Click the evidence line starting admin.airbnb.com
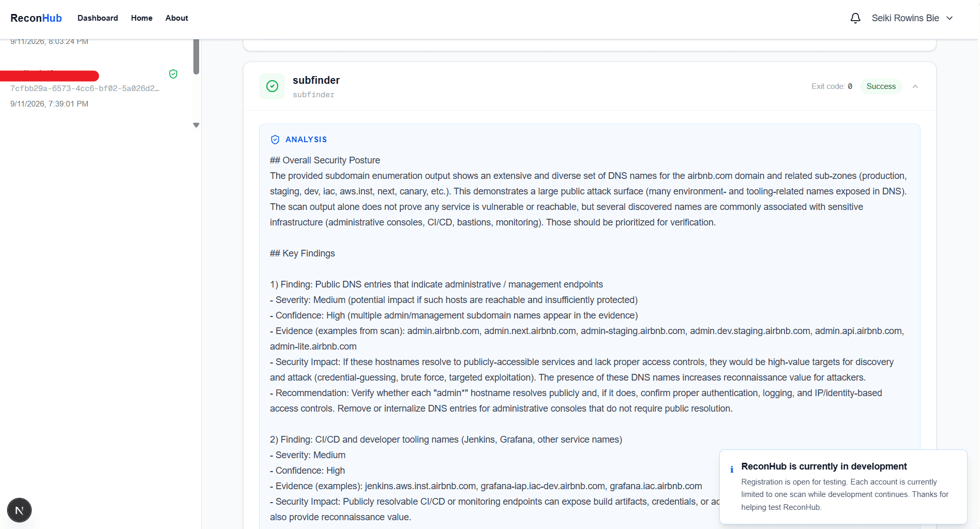This screenshot has width=980, height=529. point(587,339)
